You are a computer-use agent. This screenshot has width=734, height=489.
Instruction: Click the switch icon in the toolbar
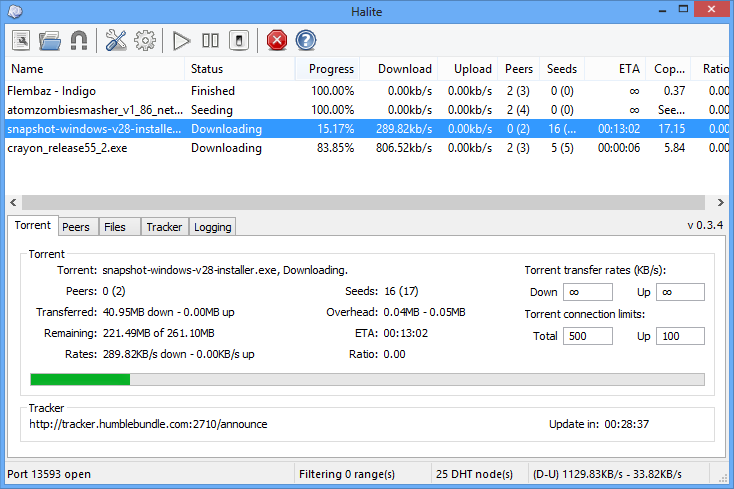click(239, 40)
